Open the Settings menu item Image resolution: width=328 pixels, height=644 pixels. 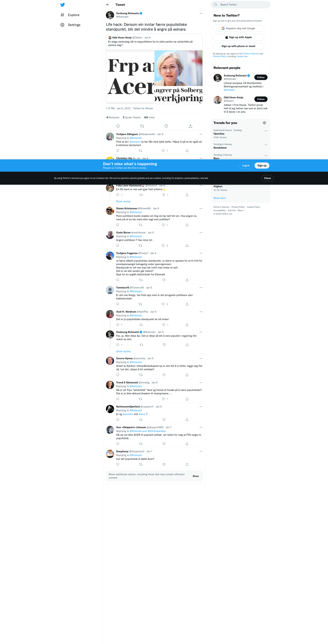[70, 25]
